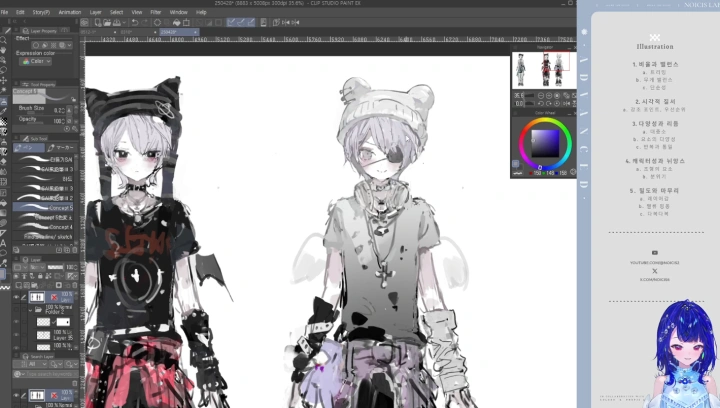Select the ペン sub tool group tab
The width and height of the screenshot is (720, 408).
click(x=28, y=148)
